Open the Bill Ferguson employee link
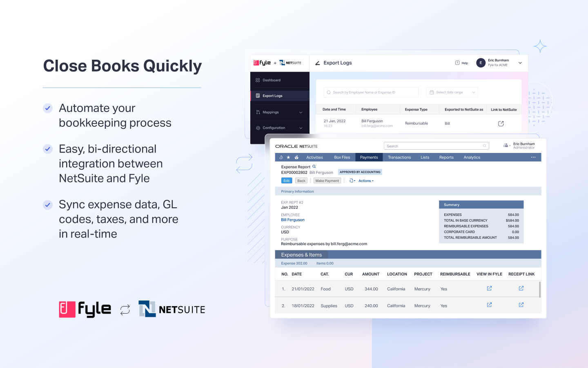The width and height of the screenshot is (588, 368). (293, 220)
